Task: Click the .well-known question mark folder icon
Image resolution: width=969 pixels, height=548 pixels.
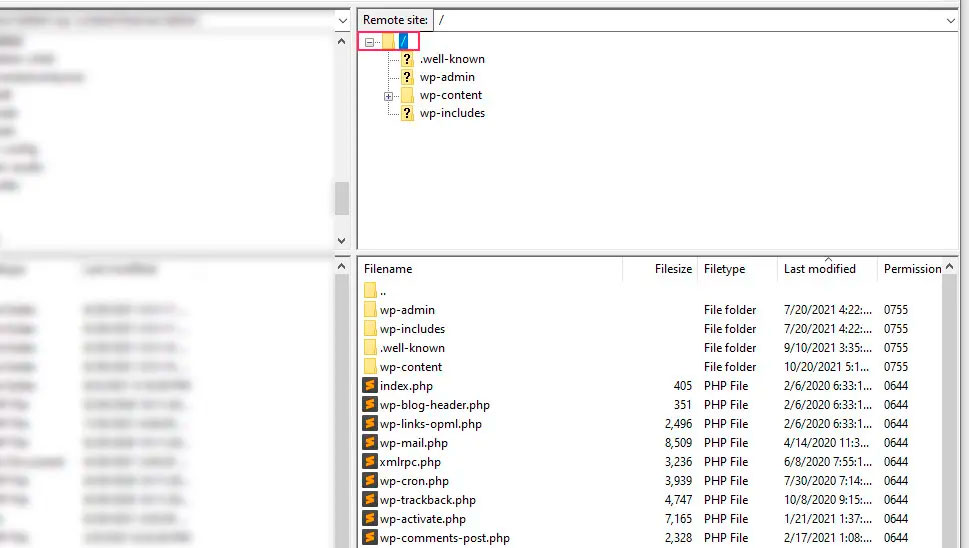Action: pyautogui.click(x=407, y=59)
